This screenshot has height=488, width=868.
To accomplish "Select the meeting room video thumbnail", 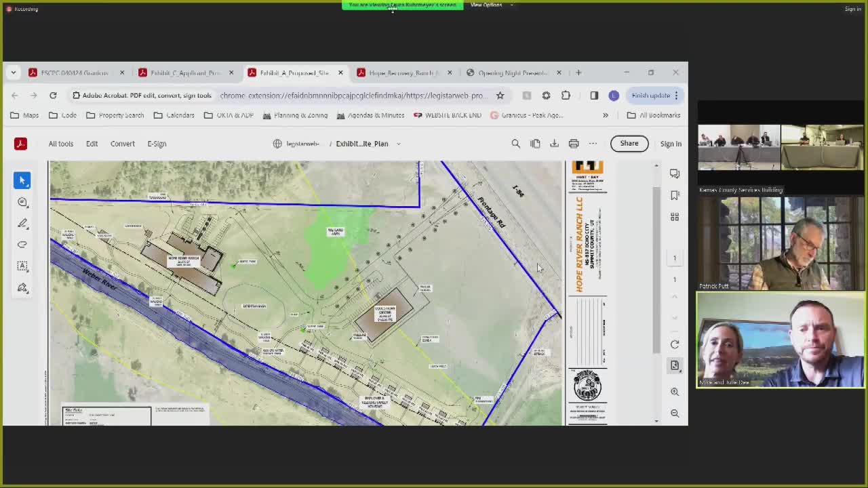I will tap(781, 146).
